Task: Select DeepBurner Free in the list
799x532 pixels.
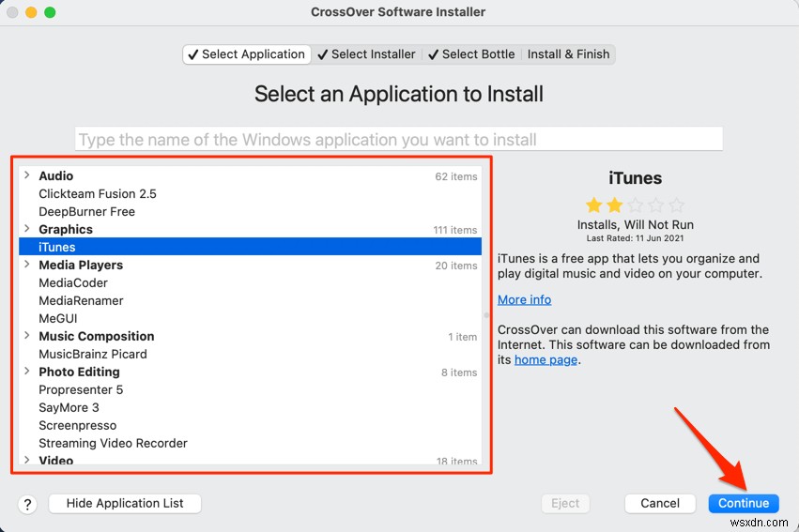Action: [x=250, y=211]
